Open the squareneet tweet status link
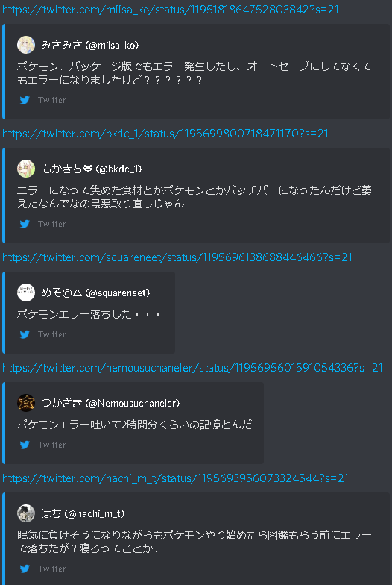The image size is (392, 585). point(177,257)
